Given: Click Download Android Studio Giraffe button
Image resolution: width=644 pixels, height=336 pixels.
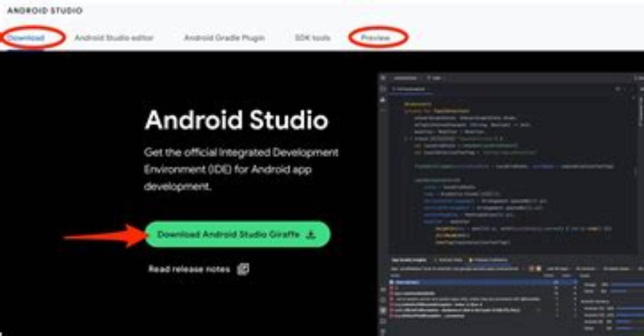Looking at the screenshot, I should [x=238, y=235].
